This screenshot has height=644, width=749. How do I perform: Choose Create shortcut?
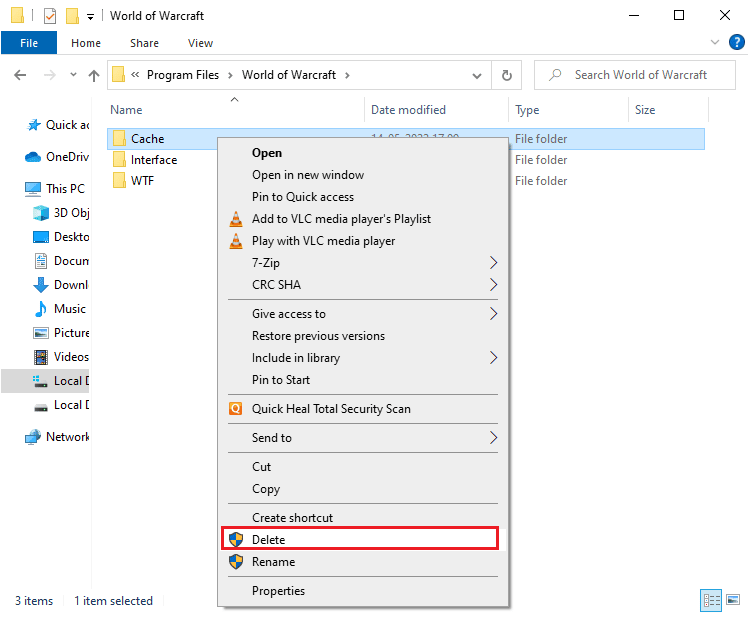[x=363, y=517]
